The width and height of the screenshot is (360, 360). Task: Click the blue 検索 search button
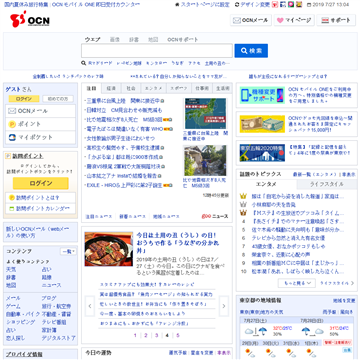click(x=251, y=51)
